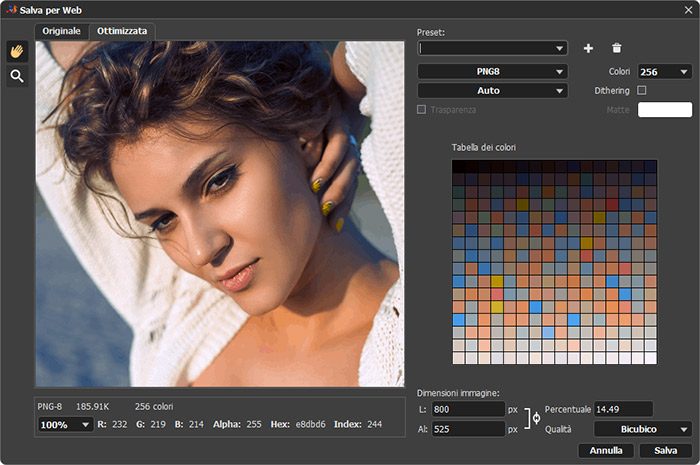Click the app logo in title bar
The width and height of the screenshot is (700, 465).
point(11,9)
